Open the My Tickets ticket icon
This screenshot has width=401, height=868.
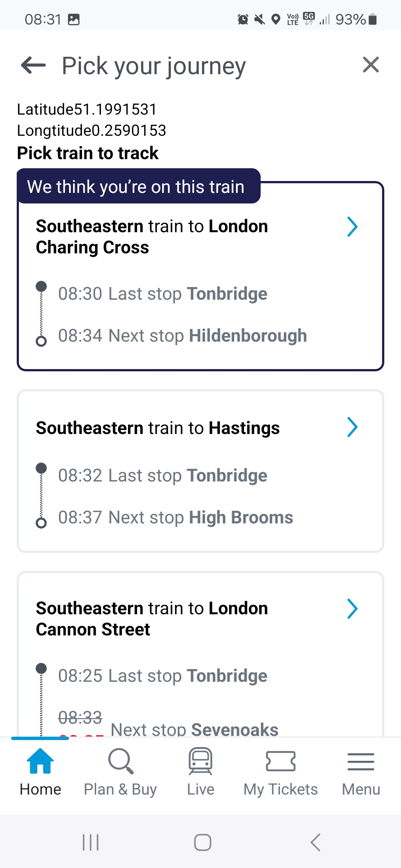click(281, 761)
